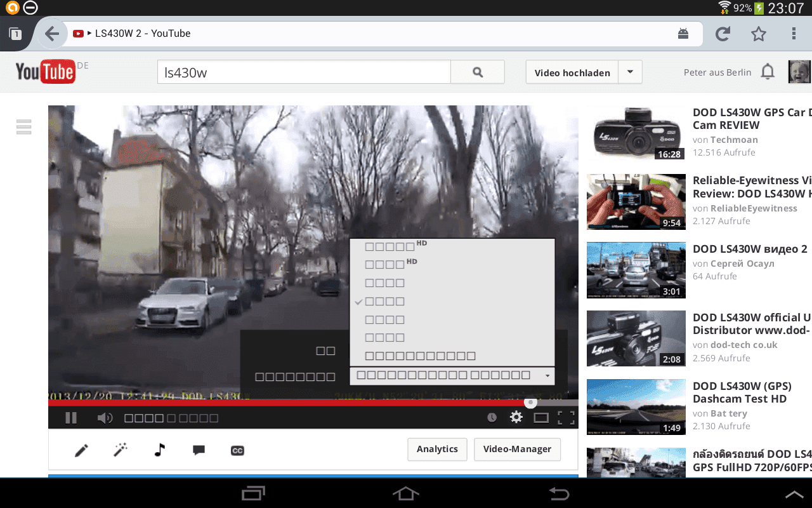Click Video hochladen button
Screen dimensions: 812x508
tap(572, 72)
